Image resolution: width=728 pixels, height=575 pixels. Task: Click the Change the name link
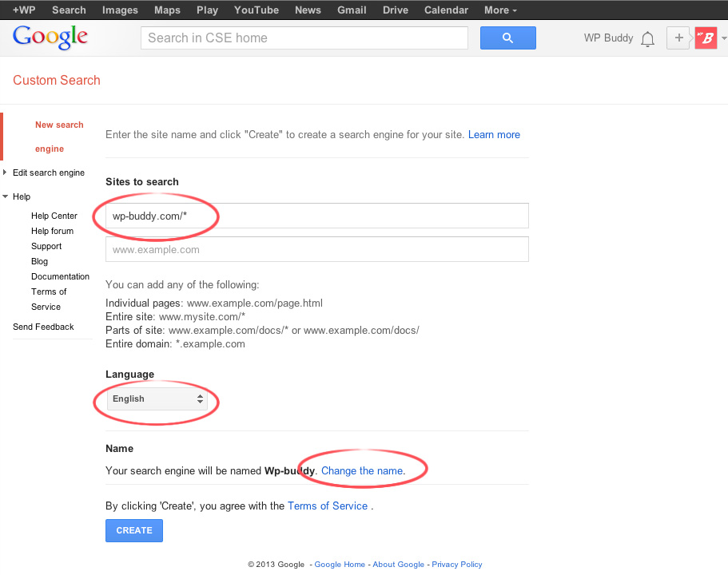pos(362,470)
